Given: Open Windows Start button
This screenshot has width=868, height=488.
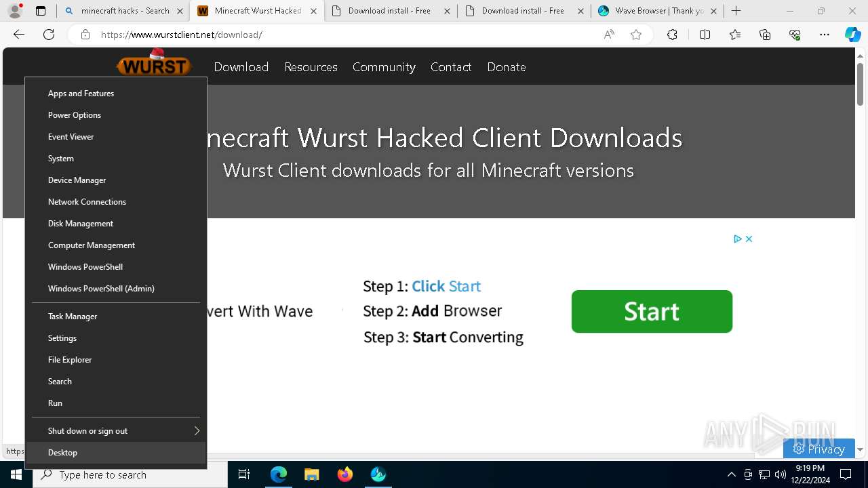Looking at the screenshot, I should pos(16,474).
